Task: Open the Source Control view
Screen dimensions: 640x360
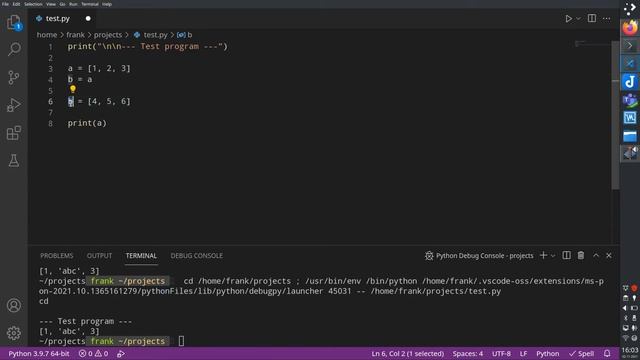Action: [14, 77]
